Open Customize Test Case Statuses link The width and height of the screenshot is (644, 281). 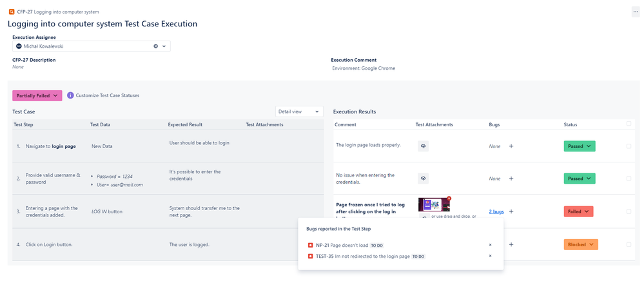[x=108, y=95]
